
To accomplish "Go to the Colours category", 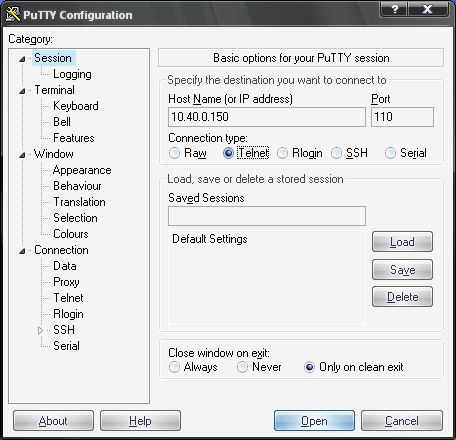I will point(71,234).
